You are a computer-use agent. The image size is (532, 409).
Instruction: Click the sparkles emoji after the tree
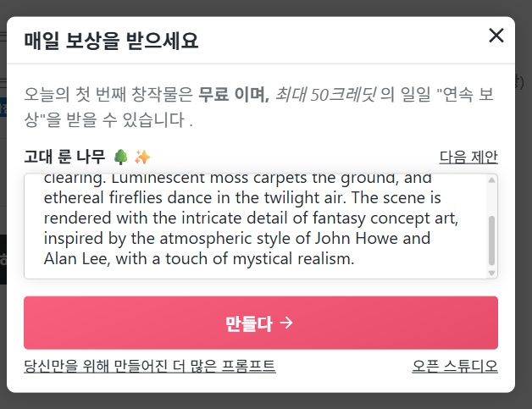(141, 157)
